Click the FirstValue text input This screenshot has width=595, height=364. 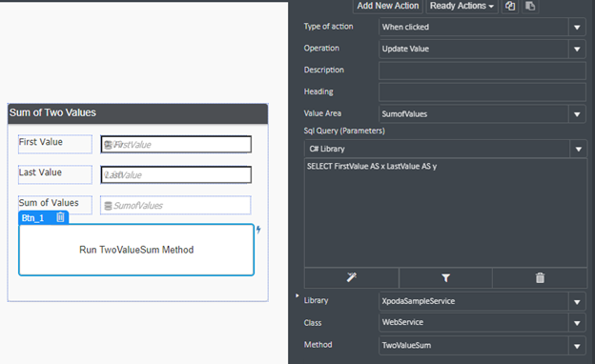[176, 145]
